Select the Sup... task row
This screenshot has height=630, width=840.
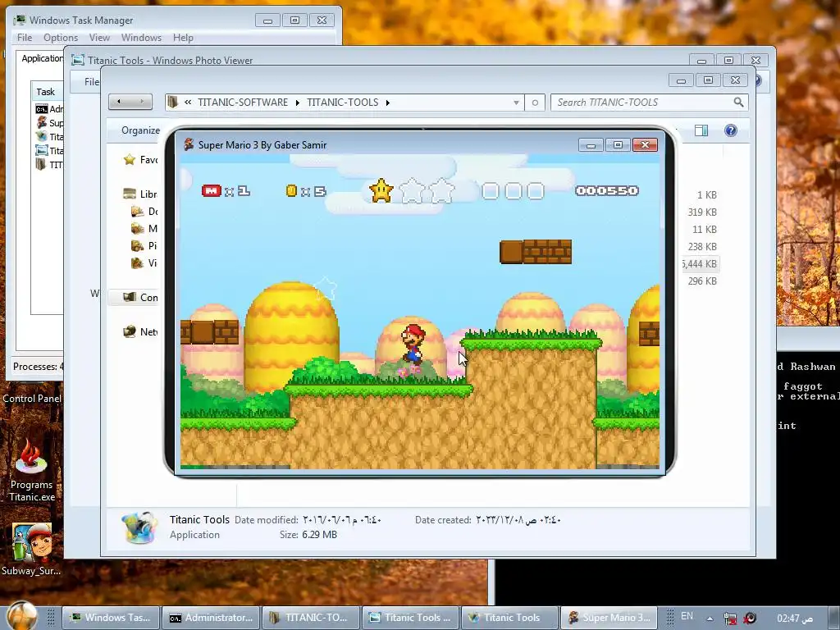coord(49,123)
